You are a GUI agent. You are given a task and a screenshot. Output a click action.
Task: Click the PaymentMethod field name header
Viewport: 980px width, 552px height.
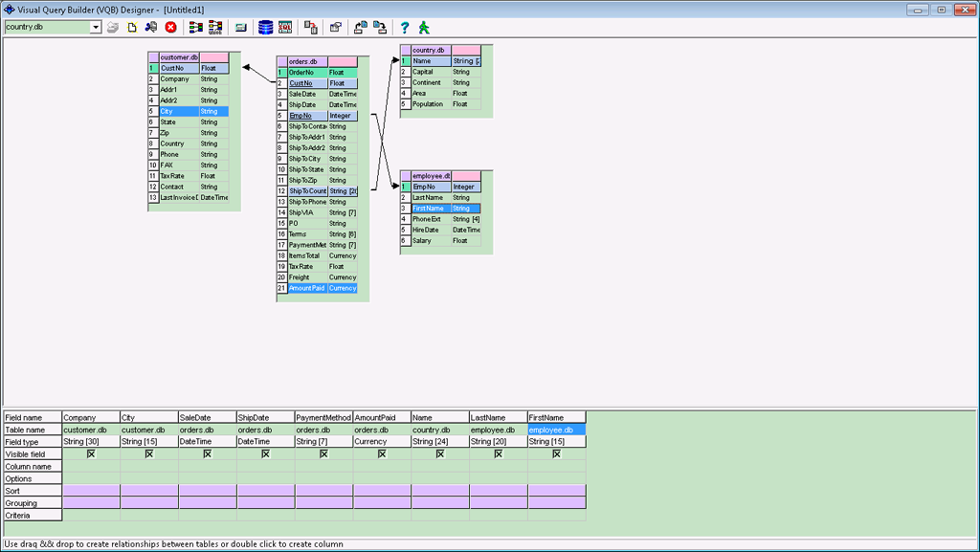323,417
